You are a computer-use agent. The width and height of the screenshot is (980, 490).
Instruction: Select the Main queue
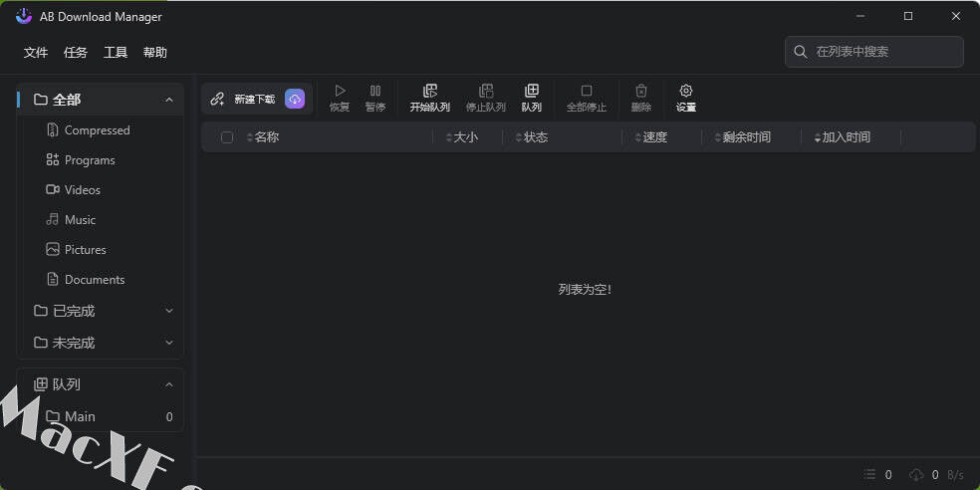(100, 416)
